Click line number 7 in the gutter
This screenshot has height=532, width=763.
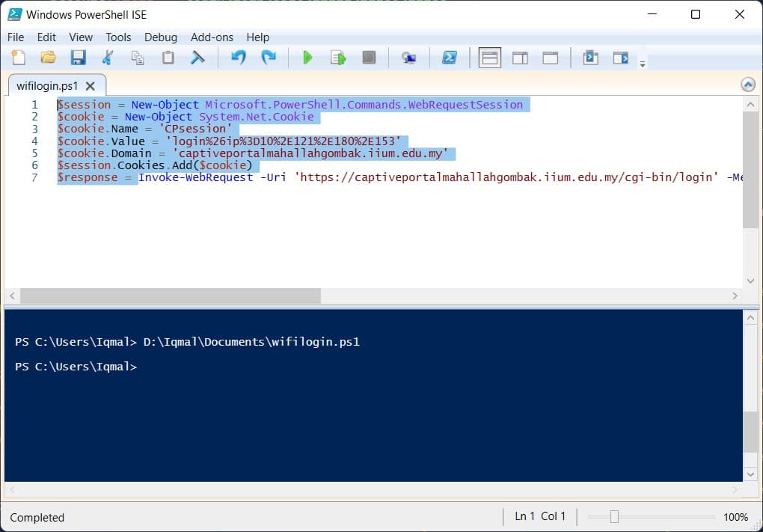point(34,177)
